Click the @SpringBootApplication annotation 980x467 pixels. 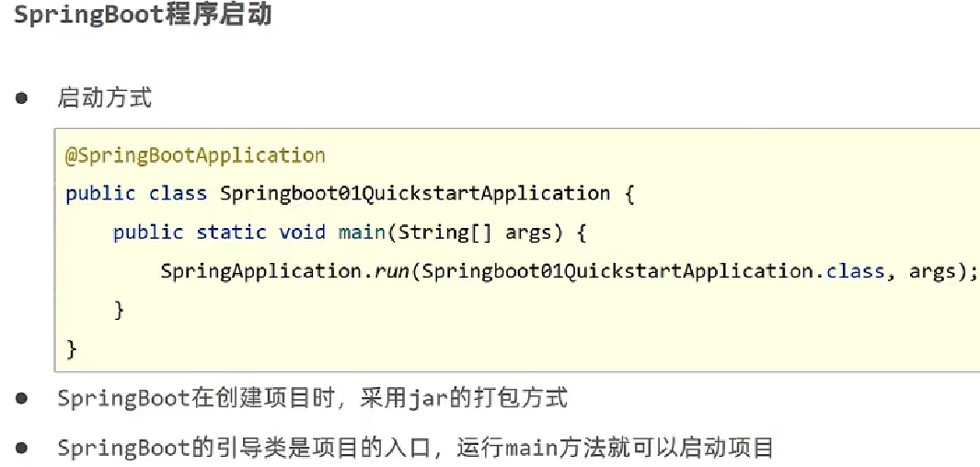pyautogui.click(x=195, y=154)
